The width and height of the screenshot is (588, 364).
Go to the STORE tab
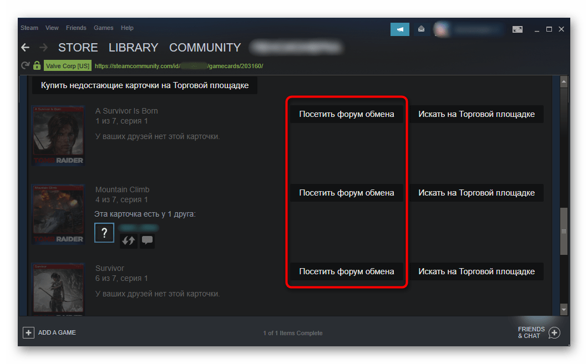[78, 48]
